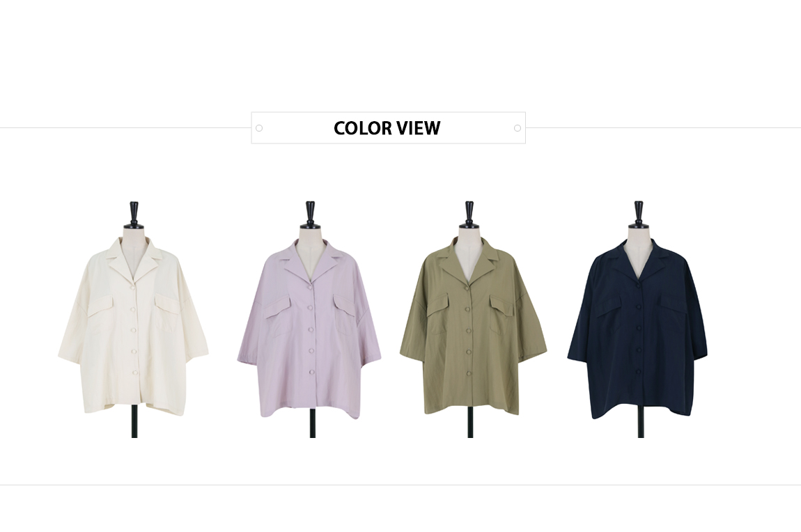This screenshot has width=801, height=532.
Task: Click the ivory shirt's middle button
Action: [x=134, y=330]
